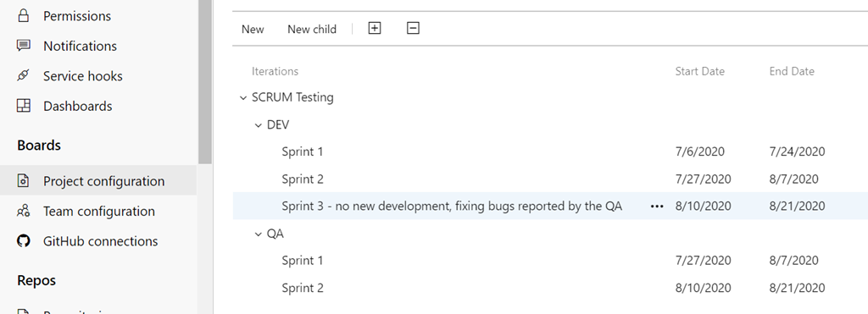The width and height of the screenshot is (868, 314).
Task: Click the Project configuration icon
Action: tap(23, 181)
